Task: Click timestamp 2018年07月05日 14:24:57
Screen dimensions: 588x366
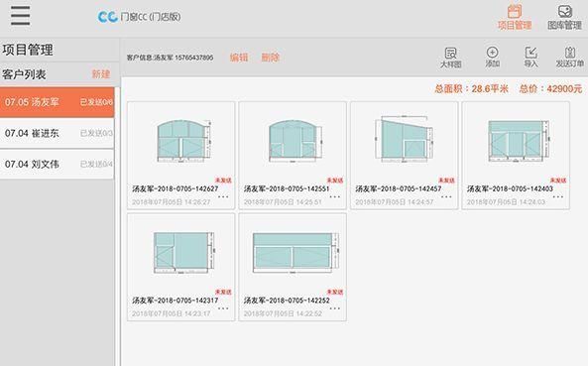Action: [395, 202]
